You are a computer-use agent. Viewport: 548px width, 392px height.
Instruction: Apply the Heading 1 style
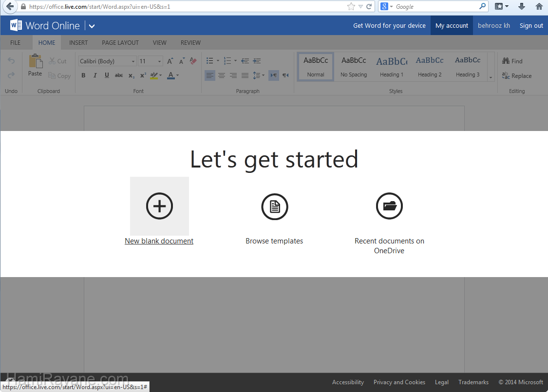[x=392, y=67]
